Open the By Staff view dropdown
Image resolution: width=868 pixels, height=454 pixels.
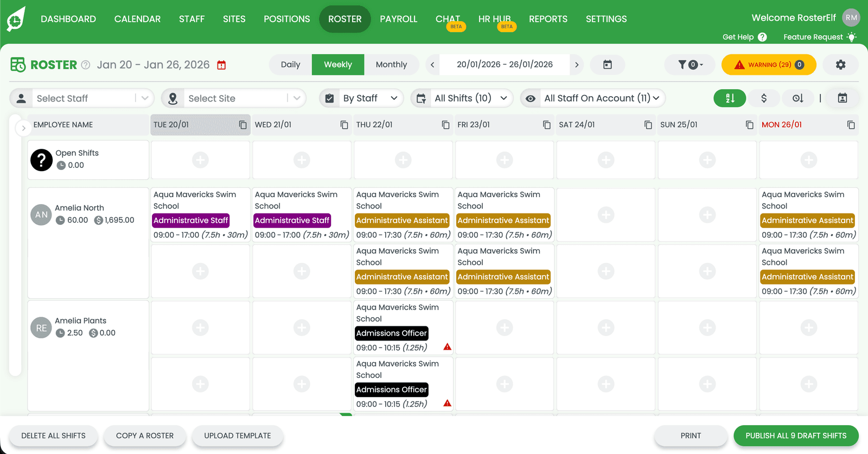(361, 98)
